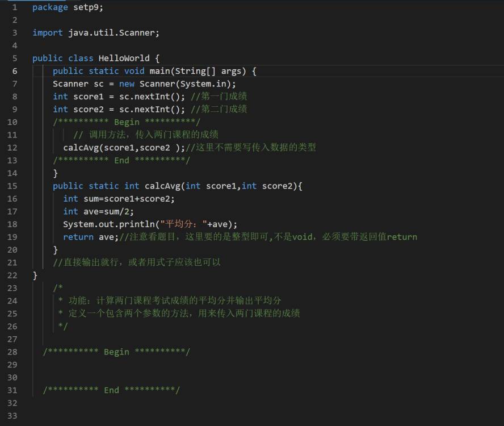Click the closing brace on line 22

[x=35, y=275]
